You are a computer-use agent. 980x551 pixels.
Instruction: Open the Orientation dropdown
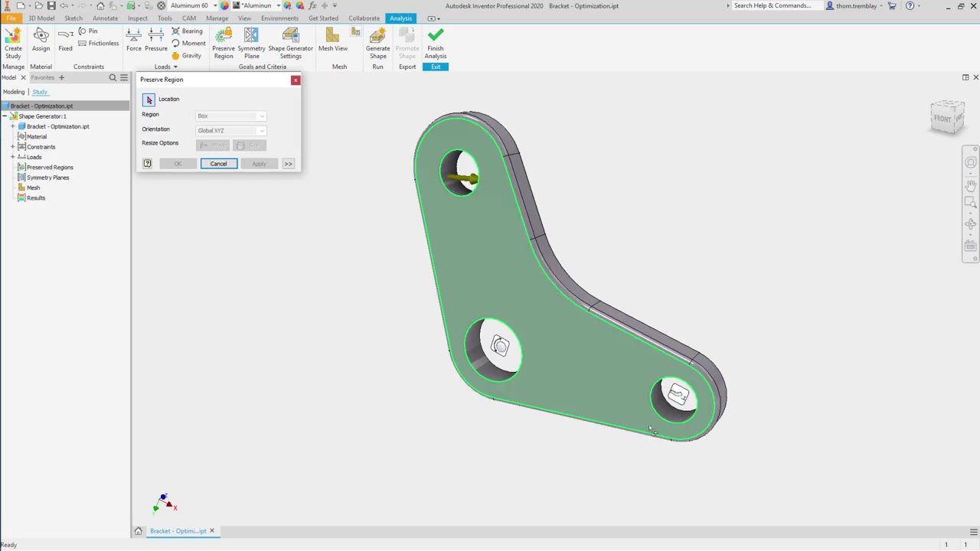[230, 130]
